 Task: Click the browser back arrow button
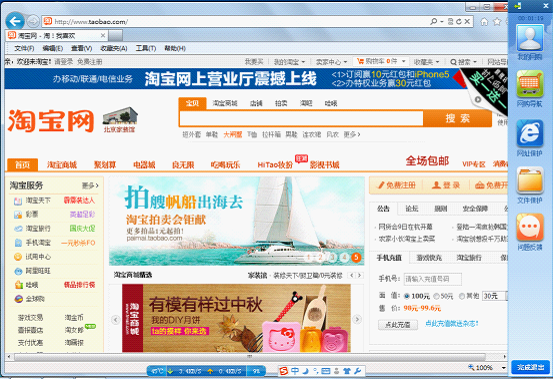(15, 21)
